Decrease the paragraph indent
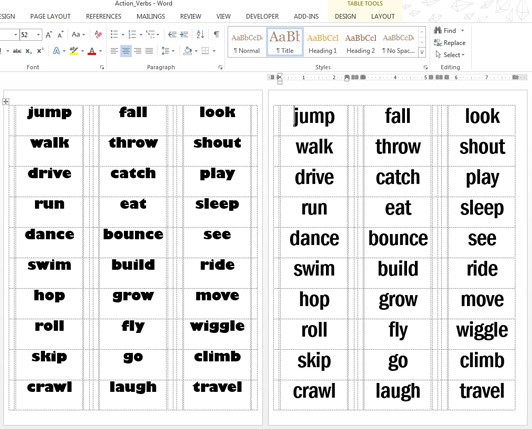 click(x=172, y=34)
